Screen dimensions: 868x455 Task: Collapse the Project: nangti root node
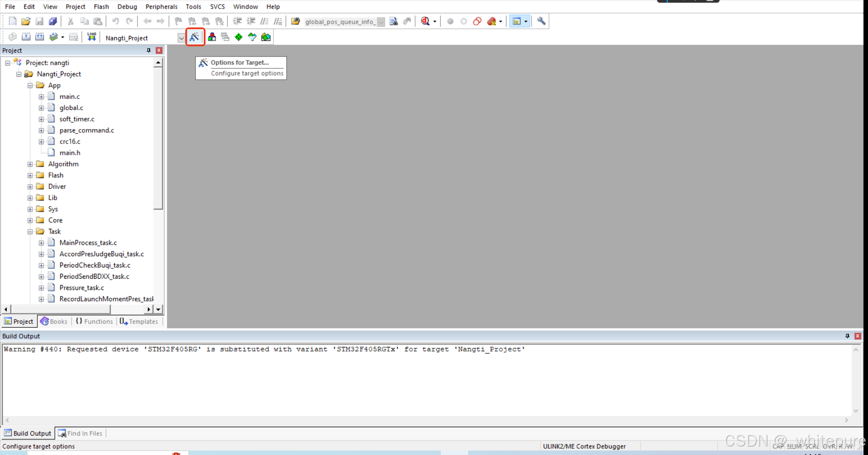[8, 63]
